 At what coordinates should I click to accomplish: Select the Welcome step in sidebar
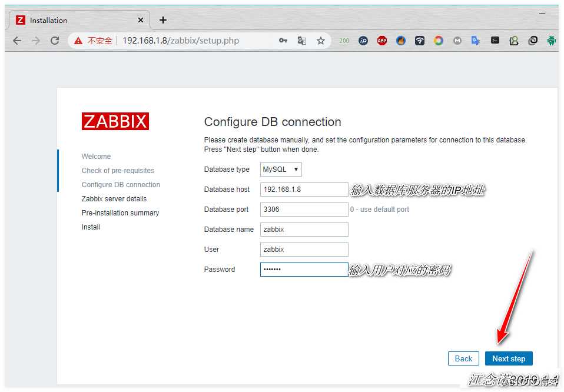click(96, 157)
